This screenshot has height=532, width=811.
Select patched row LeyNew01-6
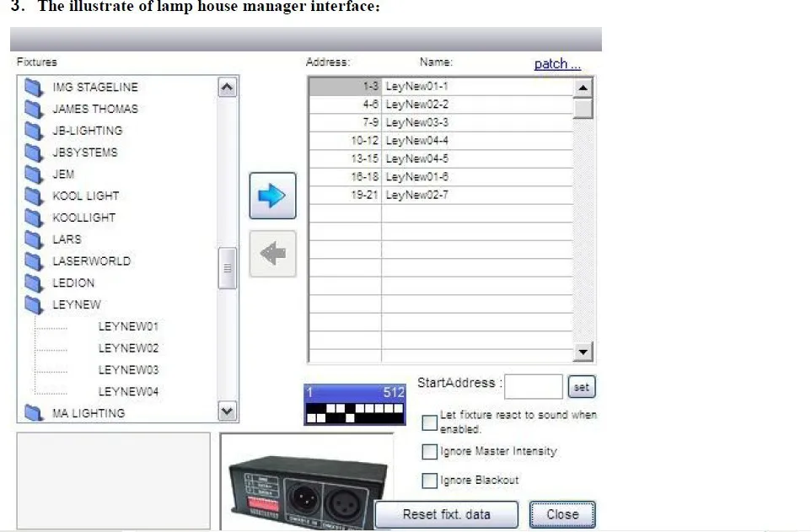[441, 177]
